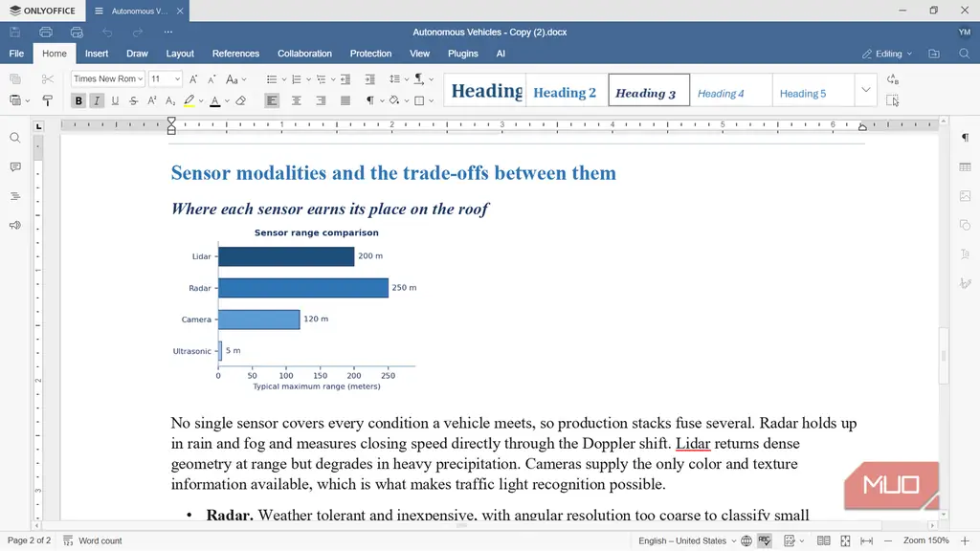The image size is (980, 551).
Task: Toggle spell checking in status bar
Action: pos(765,540)
